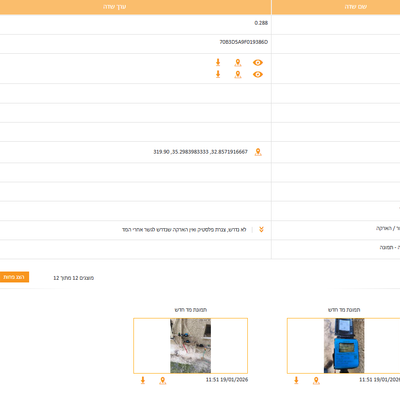
Task: Click lower download arrow in files row
Action: [x=218, y=74]
